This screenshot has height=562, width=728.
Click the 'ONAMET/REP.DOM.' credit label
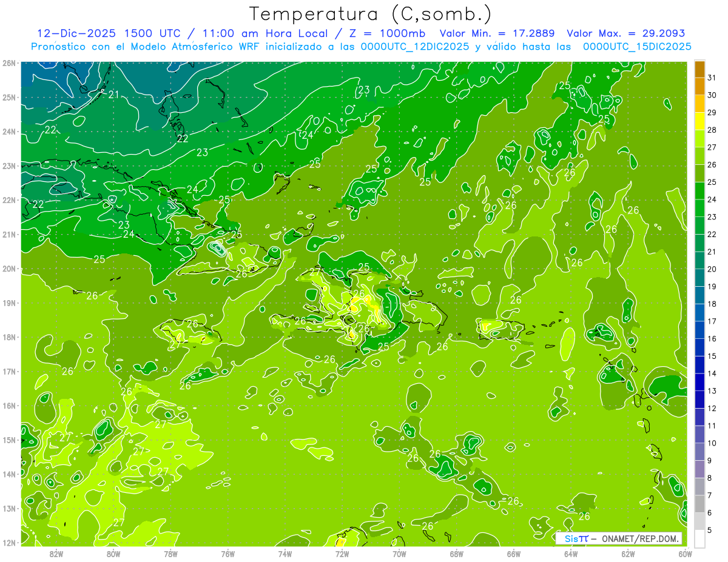tap(640, 538)
